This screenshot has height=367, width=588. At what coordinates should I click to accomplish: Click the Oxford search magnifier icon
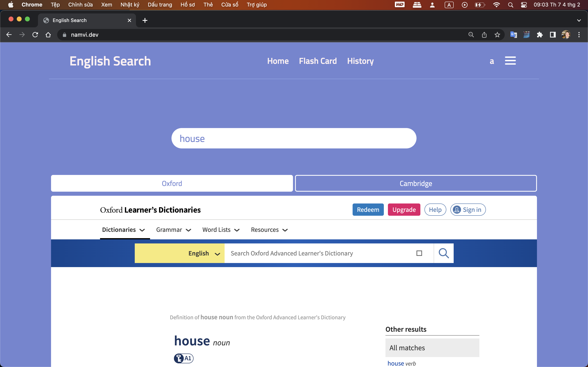click(443, 253)
